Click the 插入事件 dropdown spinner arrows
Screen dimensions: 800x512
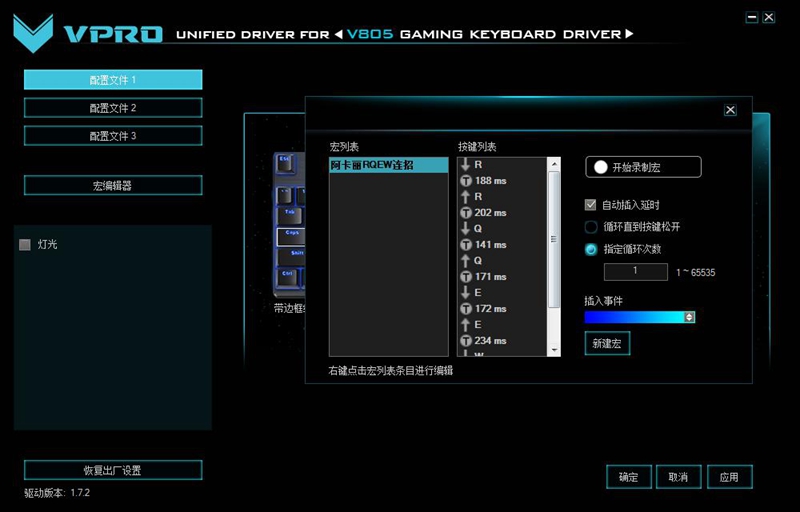coord(689,317)
